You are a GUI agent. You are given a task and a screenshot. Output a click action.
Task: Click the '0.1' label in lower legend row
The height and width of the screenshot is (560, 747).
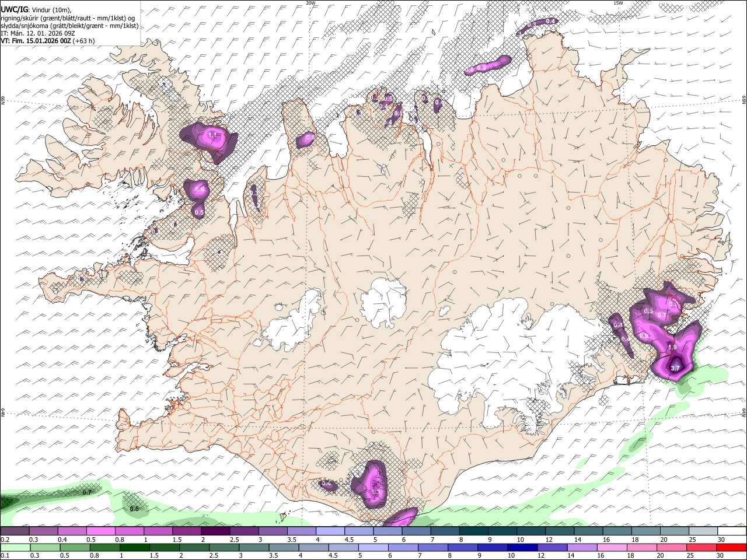(x=5, y=555)
